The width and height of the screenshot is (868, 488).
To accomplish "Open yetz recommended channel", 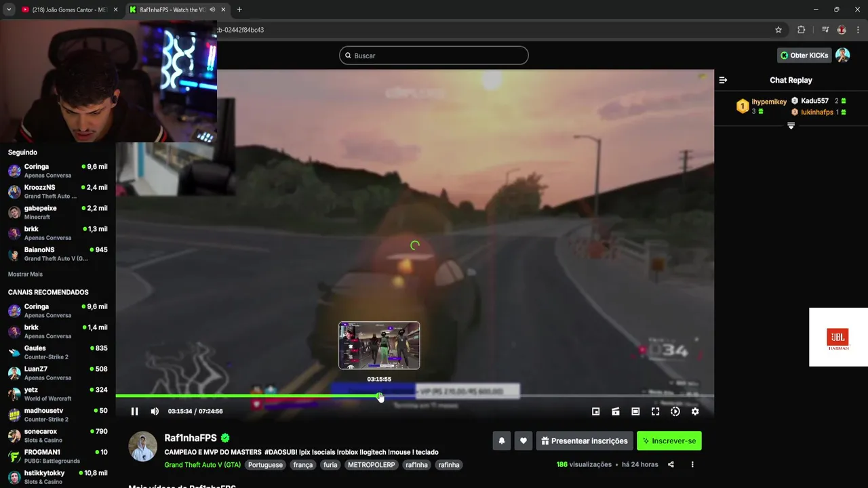I will [58, 394].
